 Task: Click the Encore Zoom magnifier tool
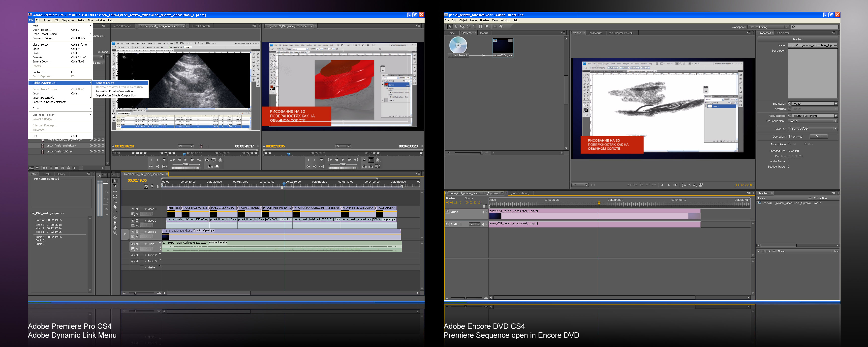487,27
